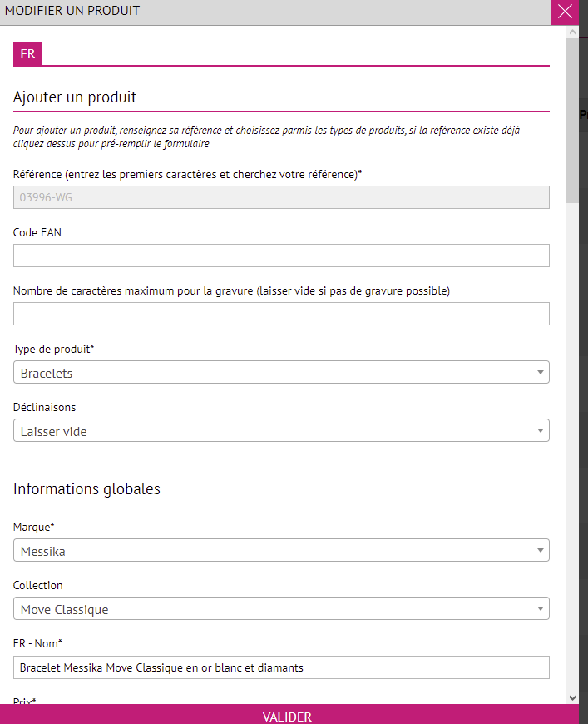Click the Référence input field
Viewport: 588px width, 724px height.
click(x=281, y=197)
